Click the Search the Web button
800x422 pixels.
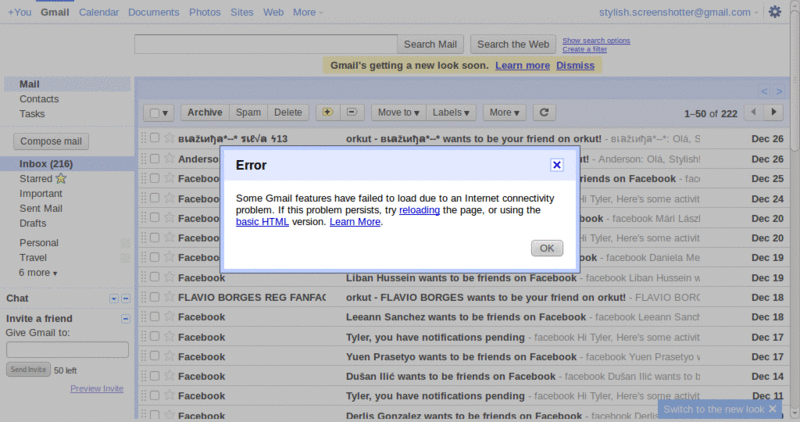pyautogui.click(x=513, y=44)
